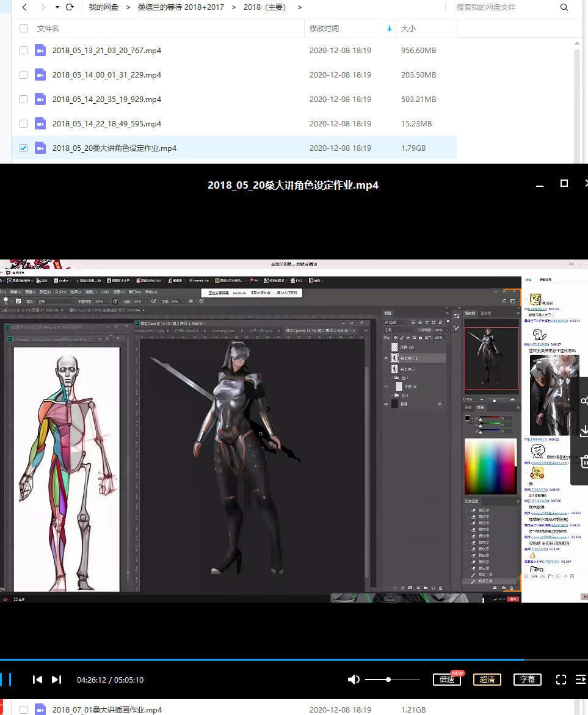This screenshot has height=715, width=588.
Task: Mute the video volume speaker icon
Action: 354,680
